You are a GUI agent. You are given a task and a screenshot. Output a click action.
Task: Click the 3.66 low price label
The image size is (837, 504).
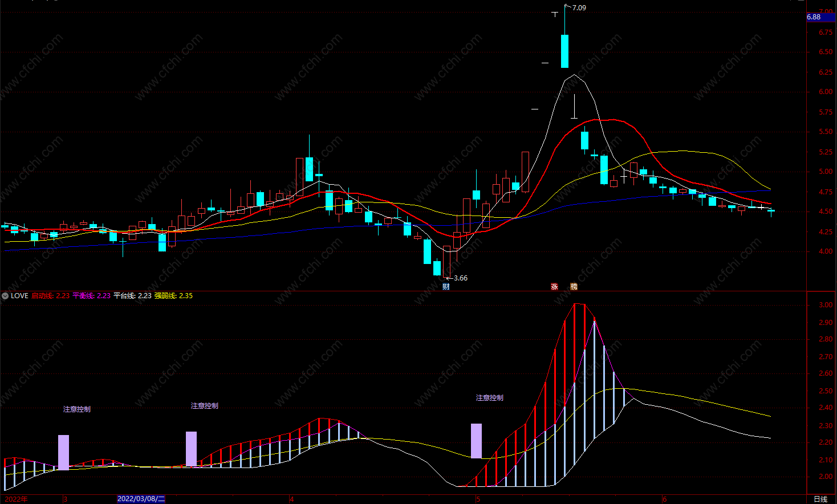[x=461, y=278]
